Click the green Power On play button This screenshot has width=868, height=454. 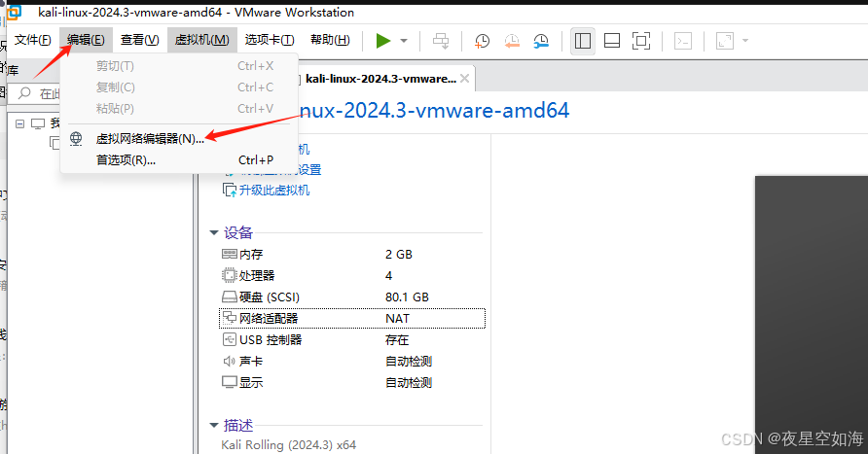[383, 41]
